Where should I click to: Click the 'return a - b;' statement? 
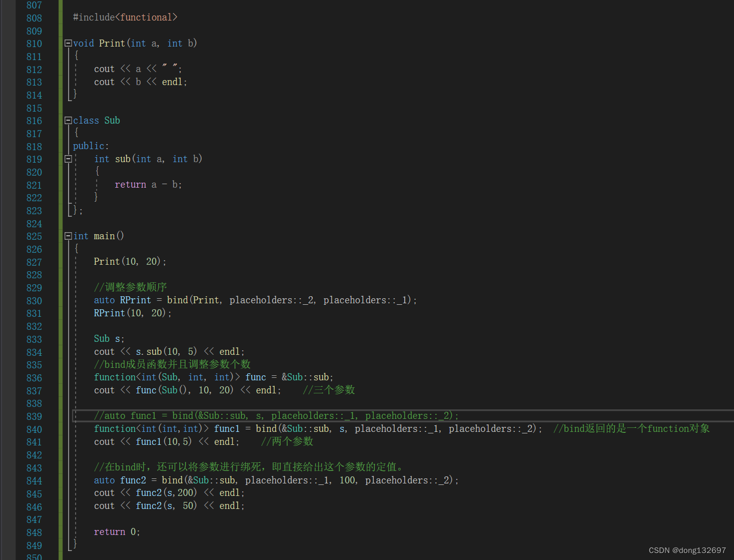tap(148, 185)
